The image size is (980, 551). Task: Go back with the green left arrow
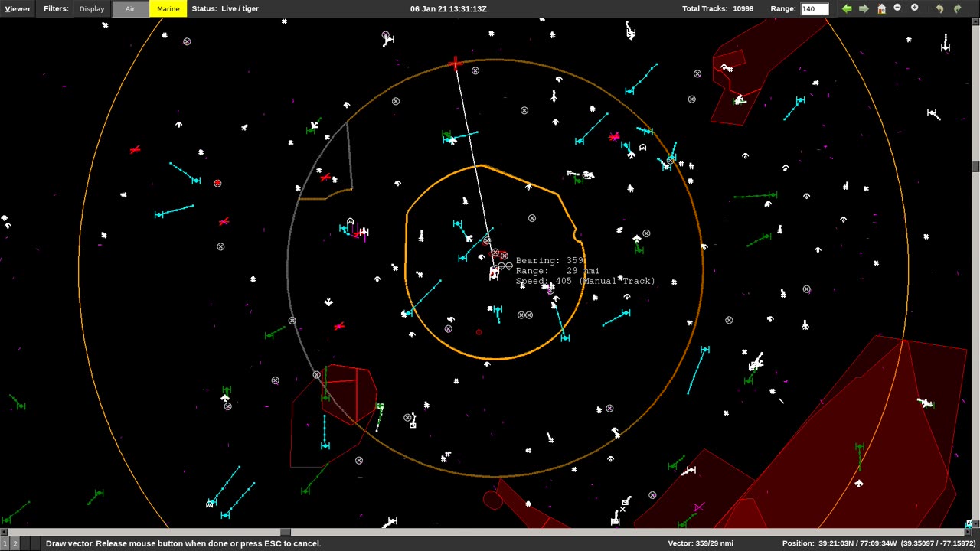(x=847, y=8)
